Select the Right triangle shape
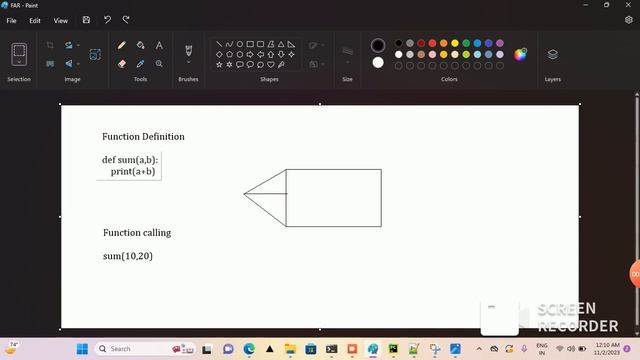 pyautogui.click(x=291, y=44)
